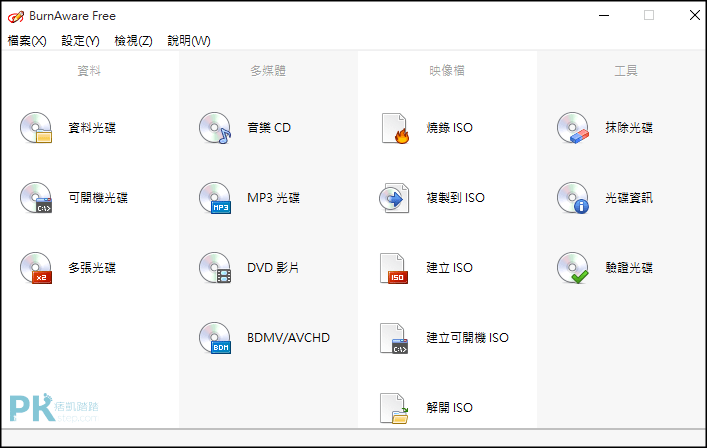Click the 資料光碟 disc icon
This screenshot has width=707, height=448.
tap(36, 128)
